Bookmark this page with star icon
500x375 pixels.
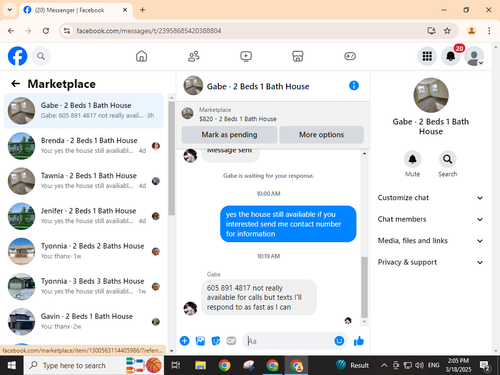tap(447, 31)
